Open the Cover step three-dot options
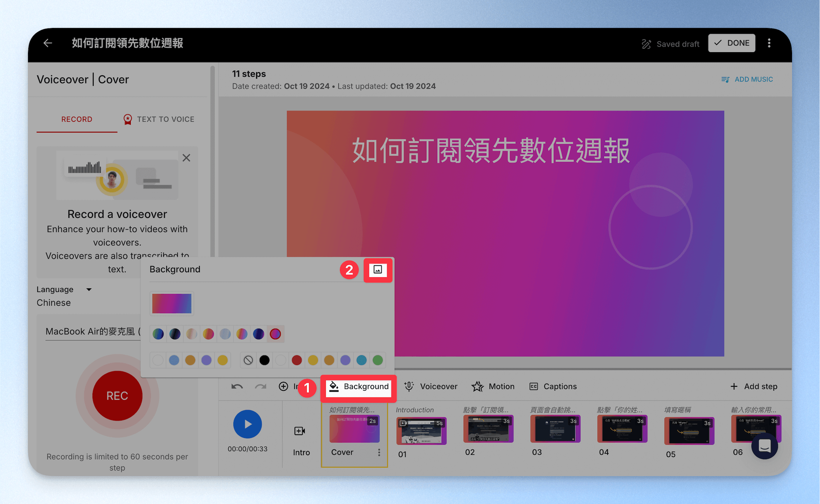The height and width of the screenshot is (504, 820). [x=379, y=452]
